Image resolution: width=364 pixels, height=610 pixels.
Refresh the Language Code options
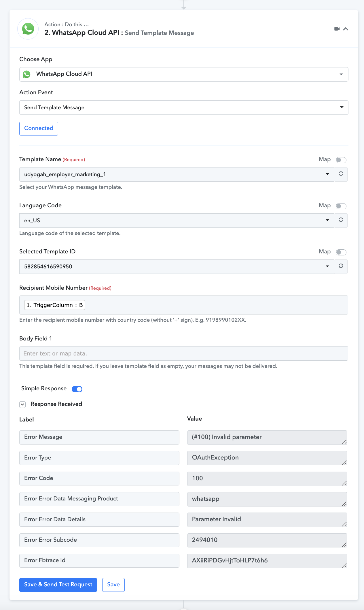(341, 220)
